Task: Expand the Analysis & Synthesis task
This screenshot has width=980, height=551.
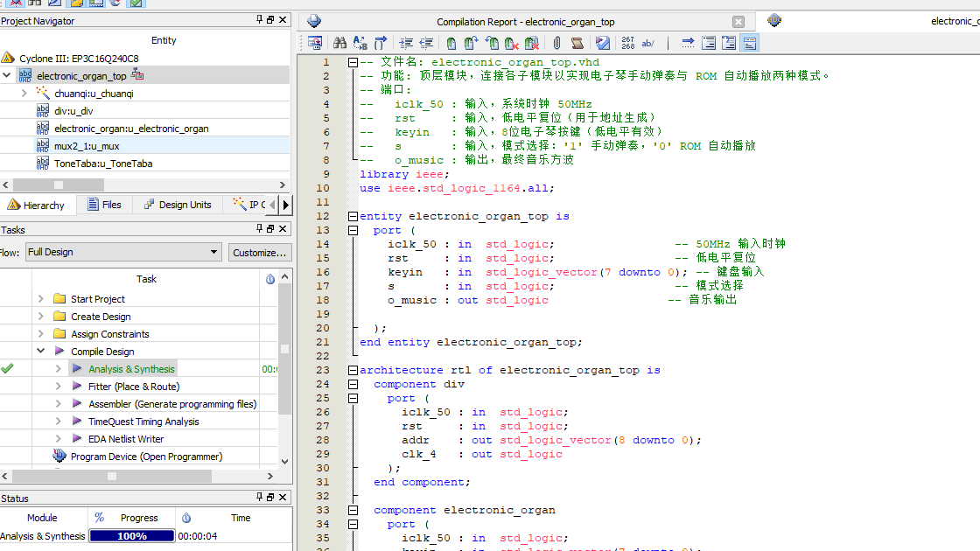Action: point(59,369)
